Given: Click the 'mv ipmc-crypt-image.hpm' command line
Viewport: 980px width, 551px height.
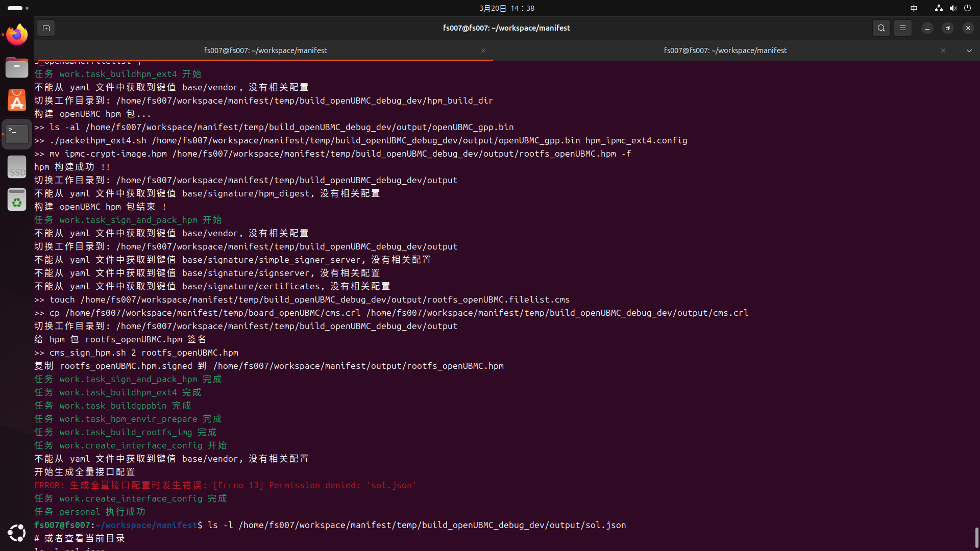Looking at the screenshot, I should tap(333, 154).
